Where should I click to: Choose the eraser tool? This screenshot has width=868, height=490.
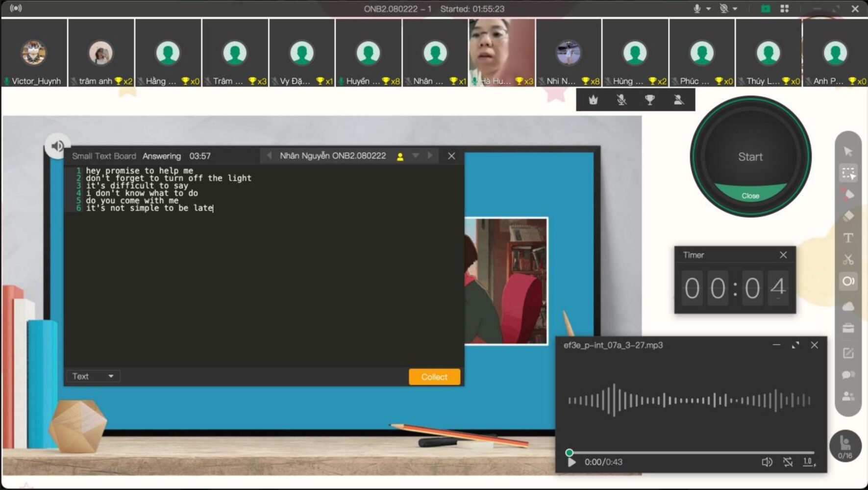pos(848,216)
